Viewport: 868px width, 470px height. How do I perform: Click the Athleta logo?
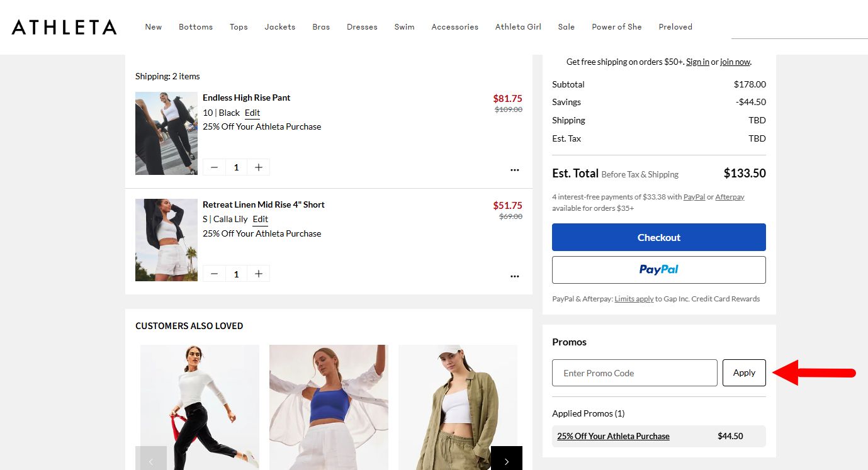[63, 27]
